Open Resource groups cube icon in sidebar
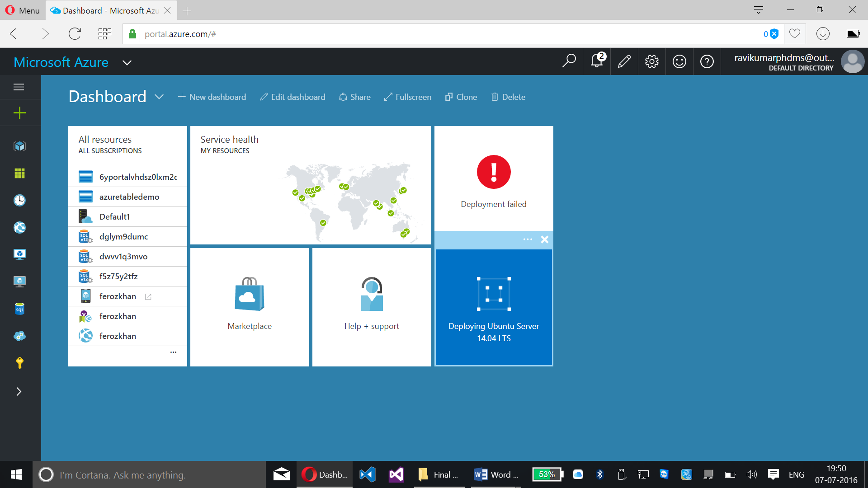 [19, 146]
